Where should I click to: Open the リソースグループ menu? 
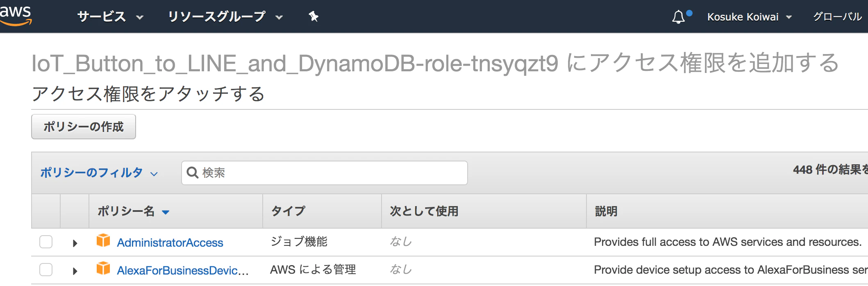pos(225,17)
